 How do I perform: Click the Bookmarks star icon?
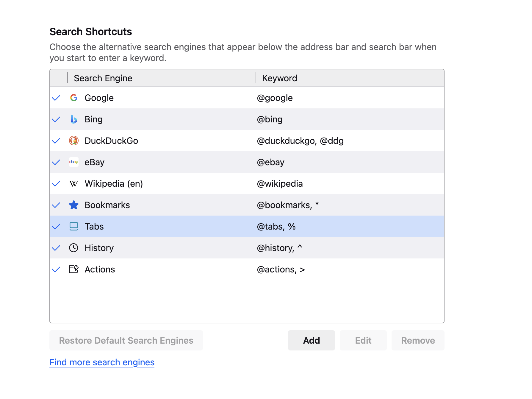point(73,205)
